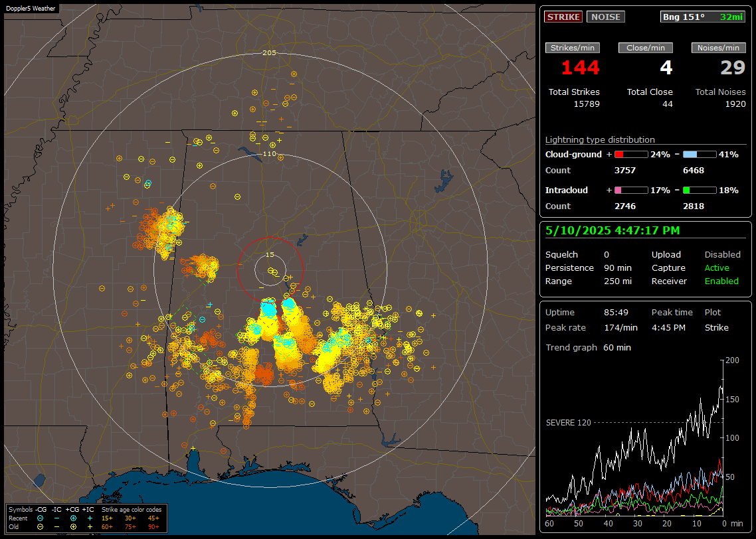Click the Plot value Strike
Screen dimensions: 756x539
(716, 328)
